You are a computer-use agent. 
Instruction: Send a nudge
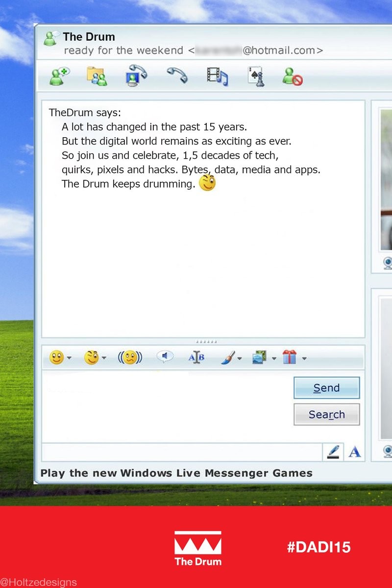pyautogui.click(x=130, y=358)
